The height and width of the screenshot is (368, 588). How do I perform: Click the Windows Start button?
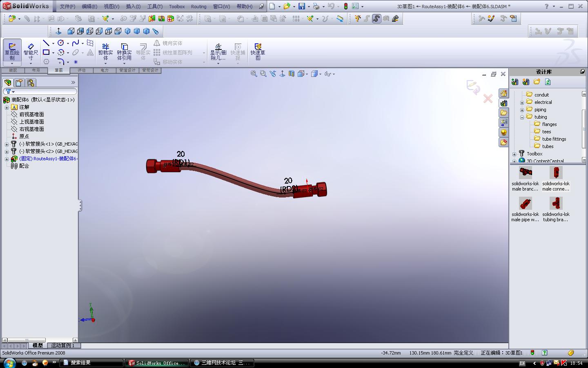tap(9, 363)
